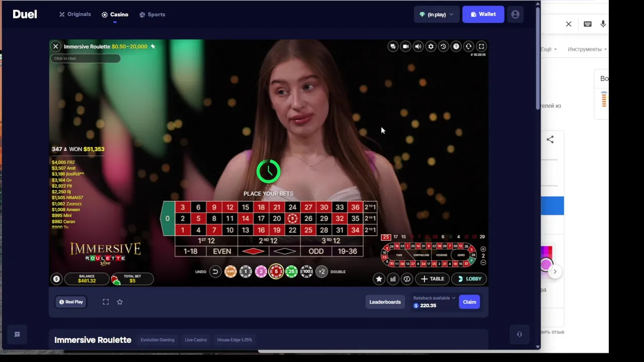
Task: Bet on EVEN
Action: point(222,251)
